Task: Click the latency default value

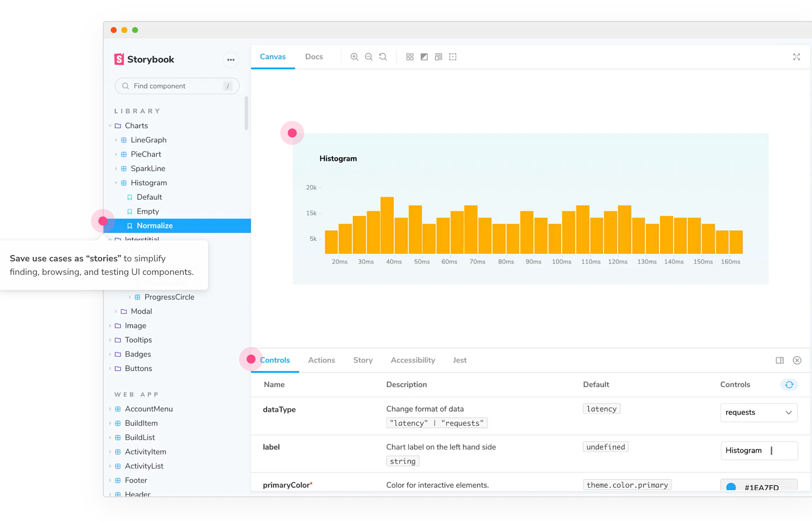Action: (x=601, y=409)
